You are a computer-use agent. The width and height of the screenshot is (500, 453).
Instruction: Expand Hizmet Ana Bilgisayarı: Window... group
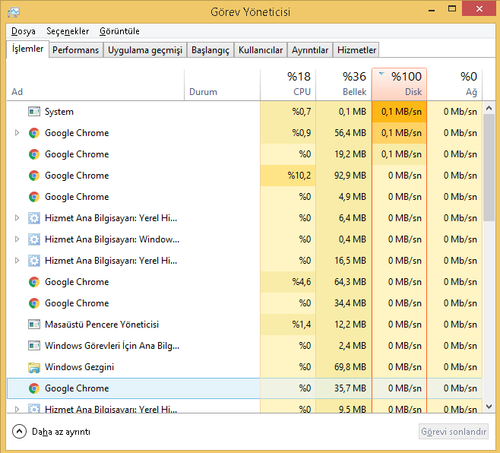(x=17, y=239)
